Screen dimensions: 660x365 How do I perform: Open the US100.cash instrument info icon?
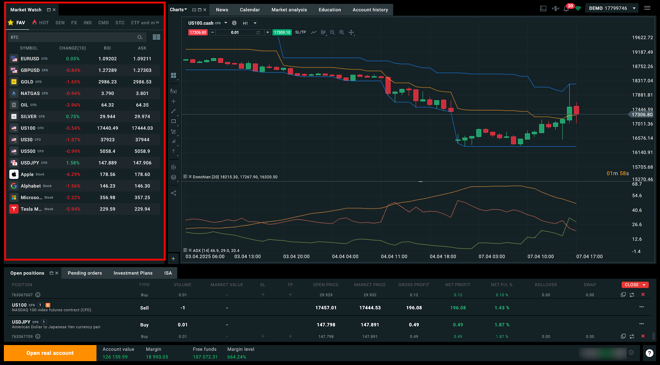pos(234,23)
